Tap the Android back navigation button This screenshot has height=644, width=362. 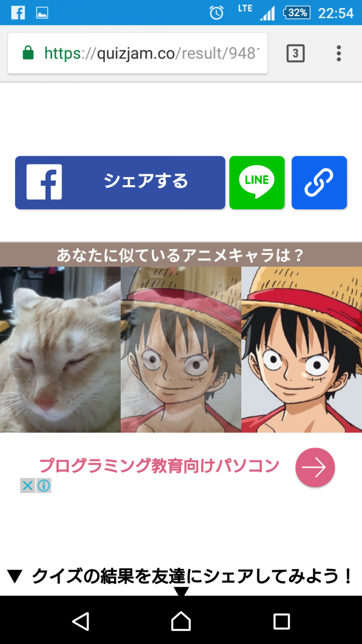80,621
